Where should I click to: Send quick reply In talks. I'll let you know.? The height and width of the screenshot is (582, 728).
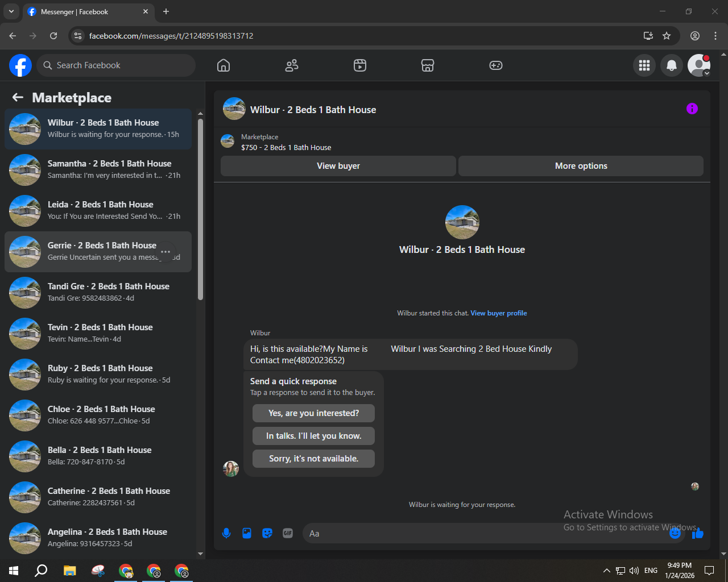click(x=314, y=436)
